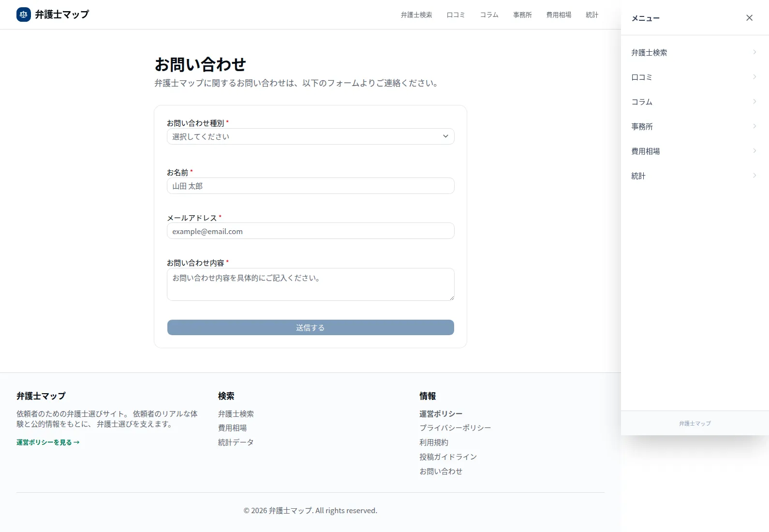769x532 pixels.
Task: Click chevron next to 弁護士検索 in menu panel
Action: (x=754, y=52)
